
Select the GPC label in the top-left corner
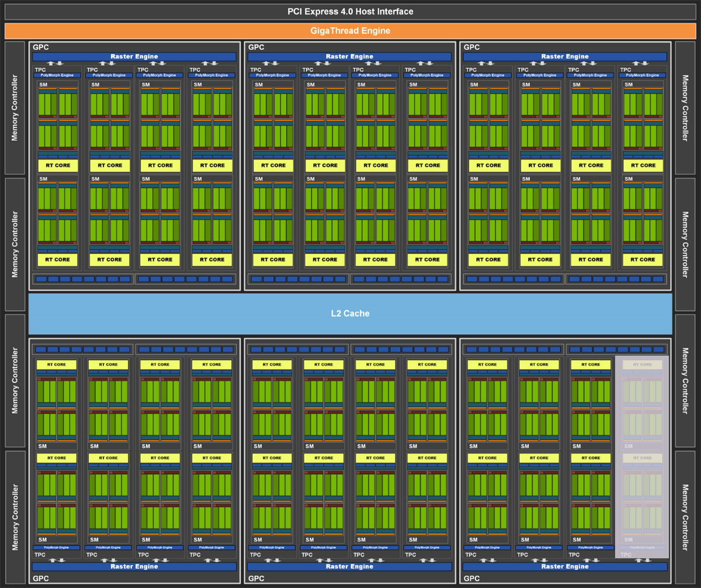(x=41, y=47)
